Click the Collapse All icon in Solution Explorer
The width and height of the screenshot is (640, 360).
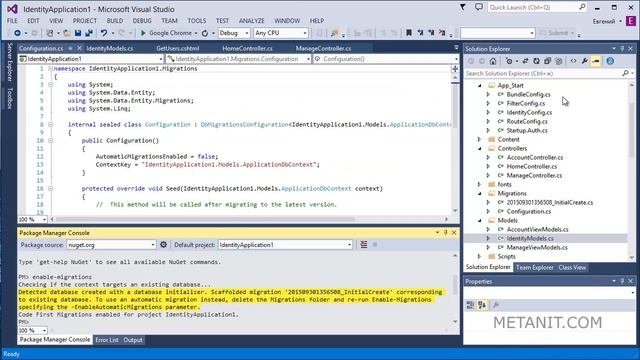coord(547,61)
